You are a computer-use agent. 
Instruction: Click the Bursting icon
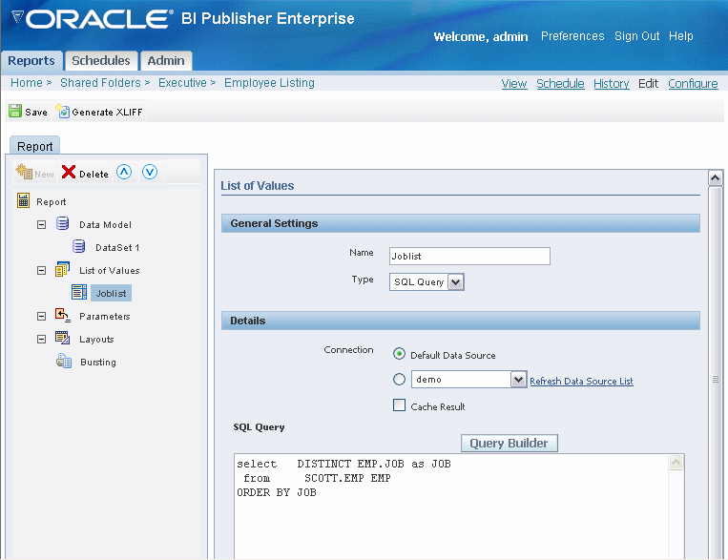click(x=64, y=361)
